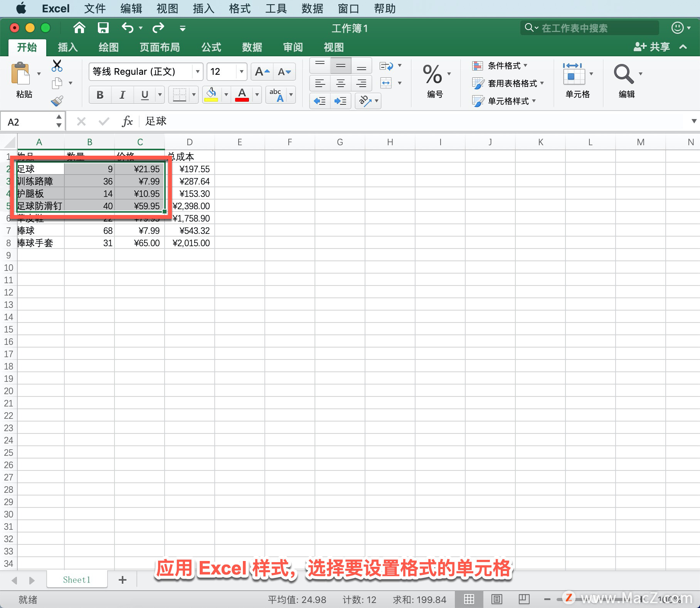Select row 10 header
Screen dimensions: 700x608
[x=8, y=268]
